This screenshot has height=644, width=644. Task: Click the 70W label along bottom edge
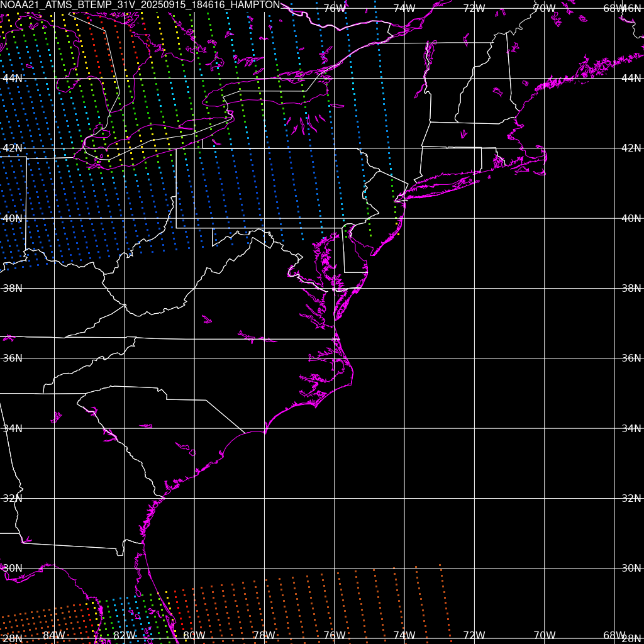coord(544,635)
